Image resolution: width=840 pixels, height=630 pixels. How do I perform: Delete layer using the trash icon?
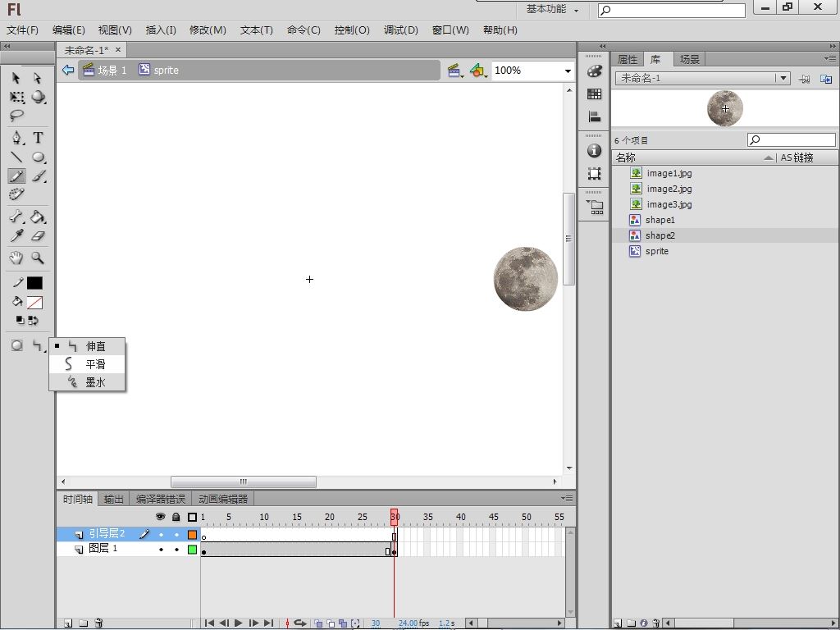point(98,623)
